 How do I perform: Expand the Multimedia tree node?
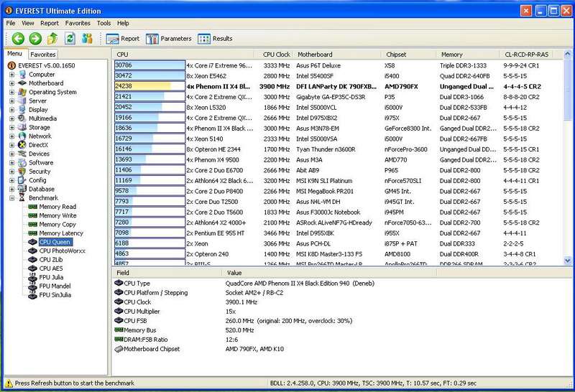pos(12,118)
